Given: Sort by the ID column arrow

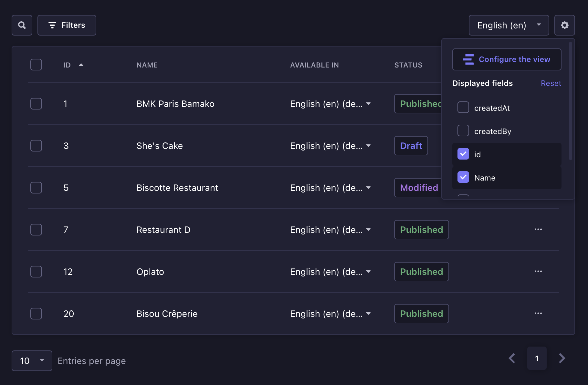Looking at the screenshot, I should [x=81, y=65].
